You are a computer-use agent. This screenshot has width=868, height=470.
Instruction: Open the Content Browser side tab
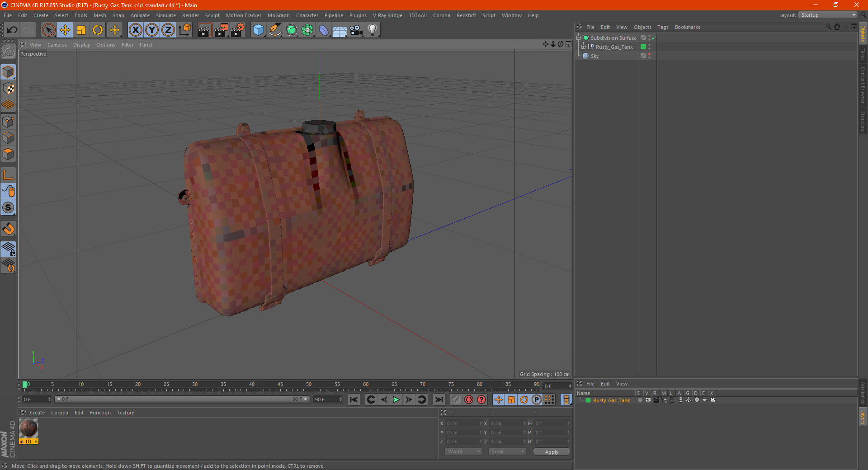coord(863,85)
